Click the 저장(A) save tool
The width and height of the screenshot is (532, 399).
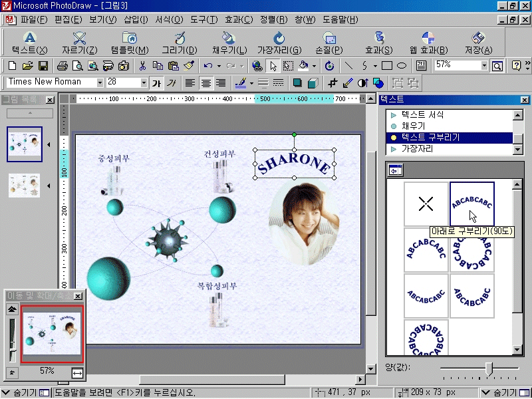(478, 43)
